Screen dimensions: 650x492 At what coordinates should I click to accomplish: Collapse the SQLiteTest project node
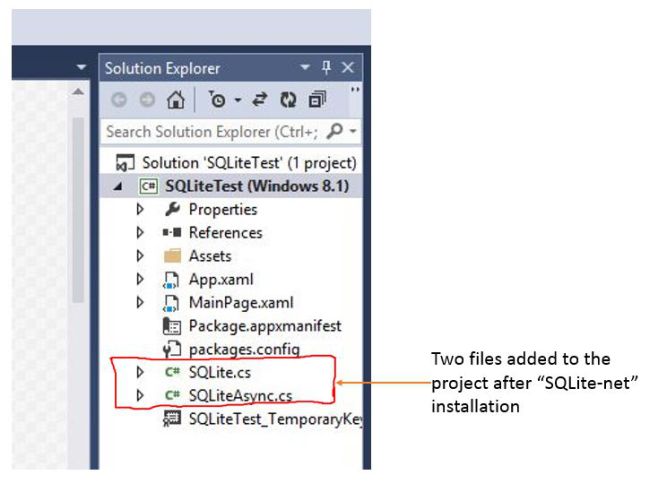pos(118,187)
